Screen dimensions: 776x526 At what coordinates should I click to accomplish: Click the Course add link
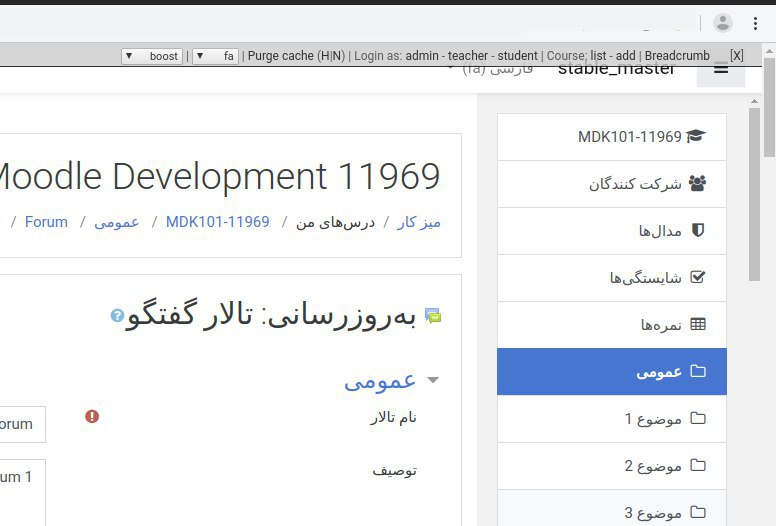(x=626, y=55)
